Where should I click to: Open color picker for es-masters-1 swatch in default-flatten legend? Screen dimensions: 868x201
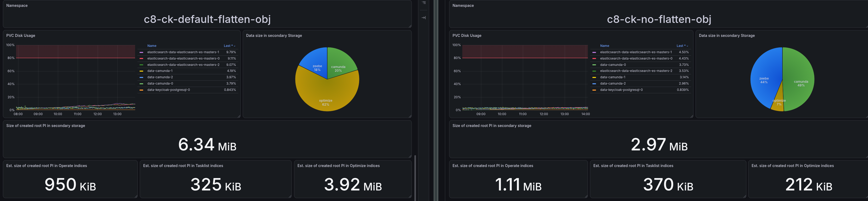tap(141, 52)
